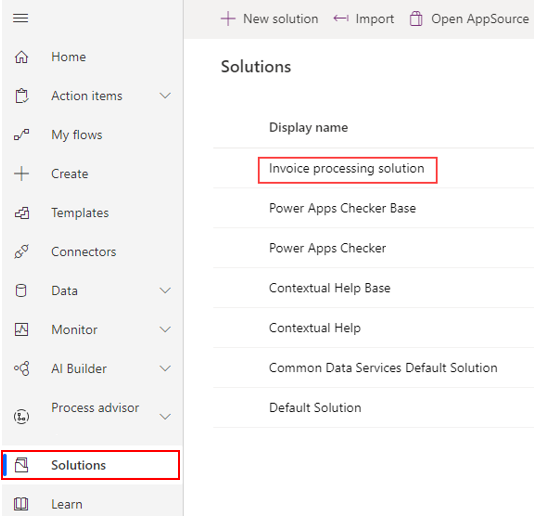This screenshot has width=534, height=520.
Task: Click the Monitor chart icon
Action: [21, 330]
